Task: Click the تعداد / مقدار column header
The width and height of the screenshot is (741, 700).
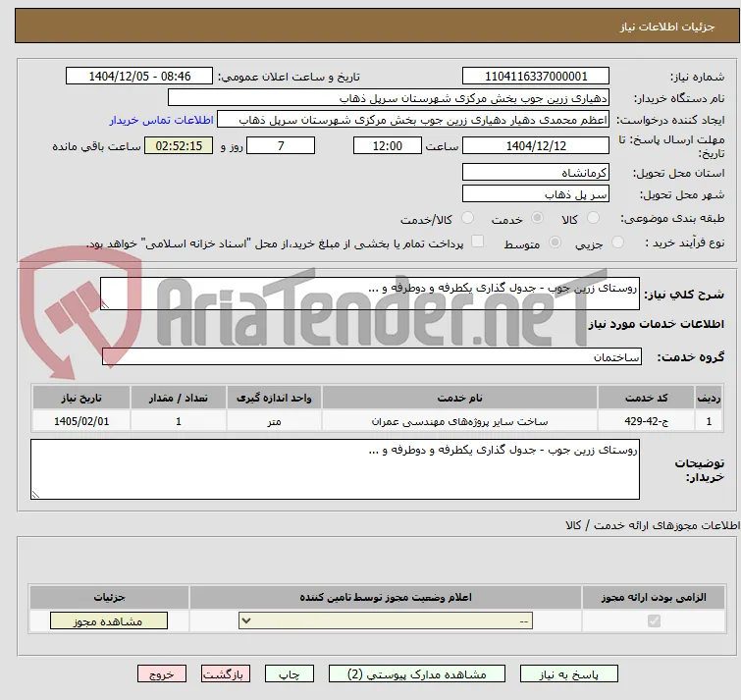Action: (x=179, y=398)
